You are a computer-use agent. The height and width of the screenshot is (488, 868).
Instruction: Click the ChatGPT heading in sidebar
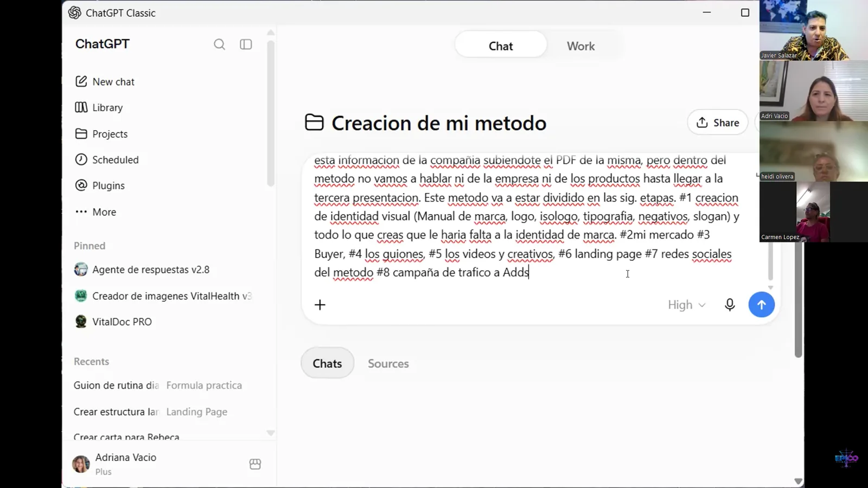pos(103,44)
